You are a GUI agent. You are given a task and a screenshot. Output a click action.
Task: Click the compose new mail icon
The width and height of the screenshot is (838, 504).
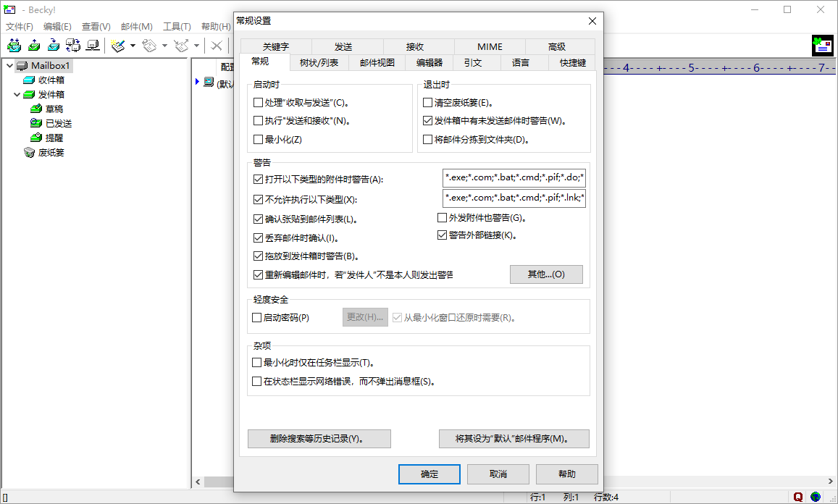pos(118,46)
